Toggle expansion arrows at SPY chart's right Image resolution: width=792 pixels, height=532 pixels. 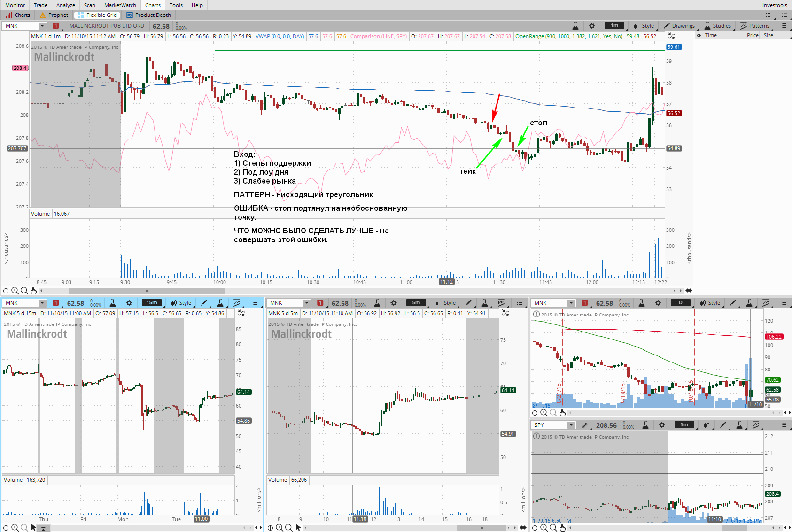pos(787,528)
